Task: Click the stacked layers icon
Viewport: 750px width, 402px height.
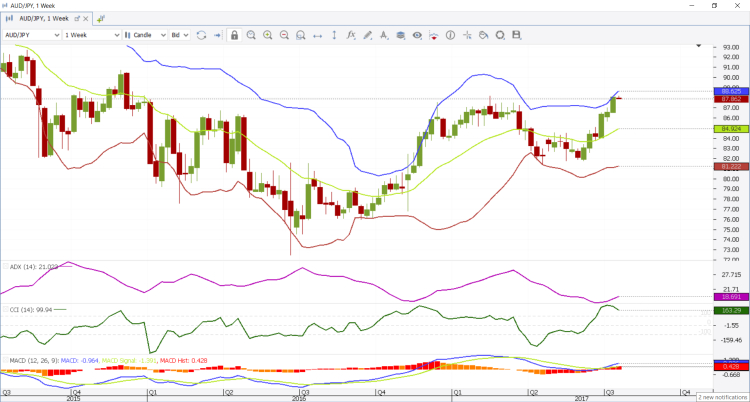Action: tap(400, 35)
